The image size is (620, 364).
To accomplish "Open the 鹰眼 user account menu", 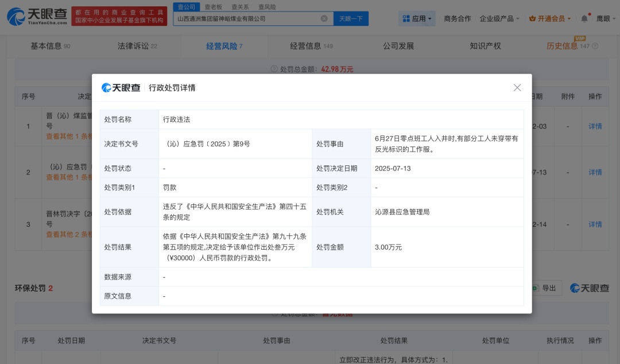I will tap(606, 18).
